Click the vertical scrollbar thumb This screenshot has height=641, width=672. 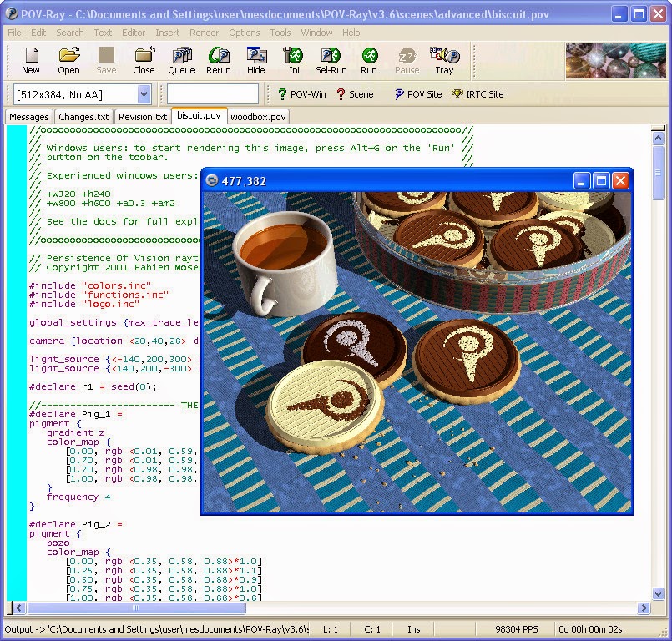[x=659, y=172]
